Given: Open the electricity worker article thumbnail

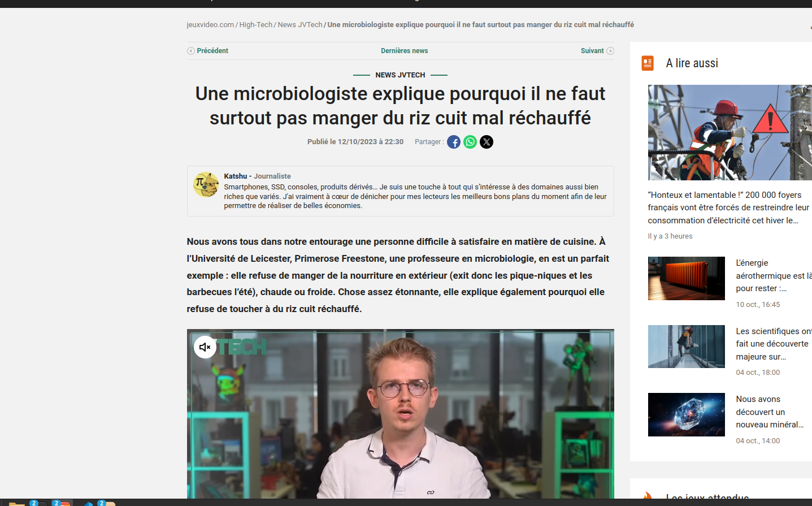Looking at the screenshot, I should tap(730, 132).
